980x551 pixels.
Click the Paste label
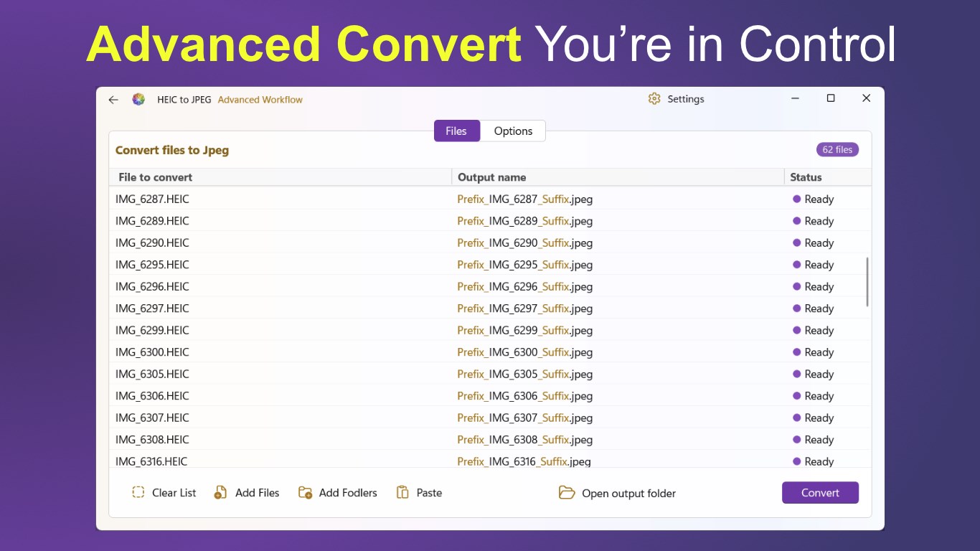point(429,492)
